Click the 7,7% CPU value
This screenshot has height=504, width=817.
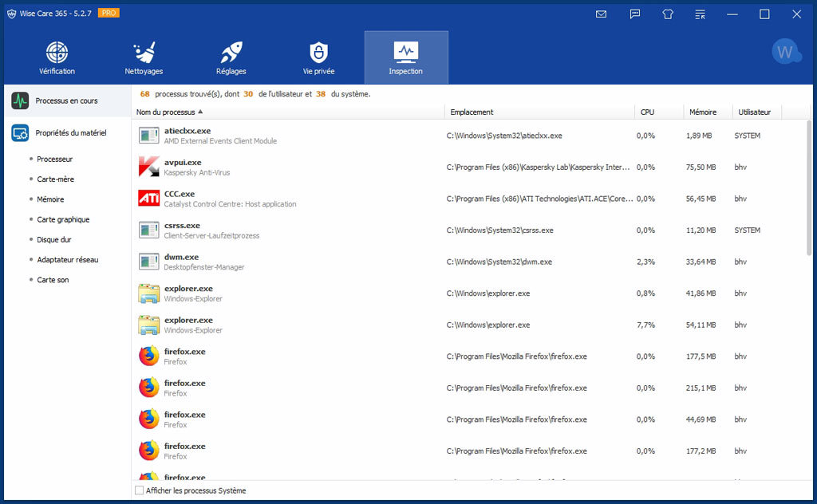[x=645, y=325]
